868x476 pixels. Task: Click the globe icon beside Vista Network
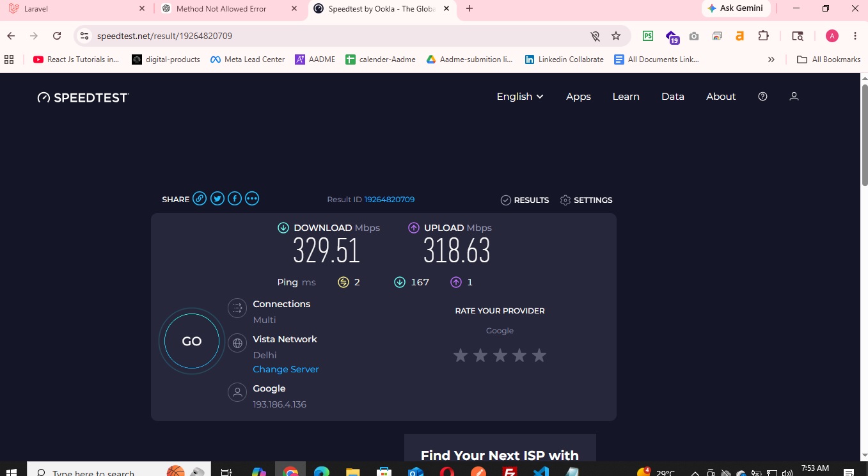tap(237, 344)
